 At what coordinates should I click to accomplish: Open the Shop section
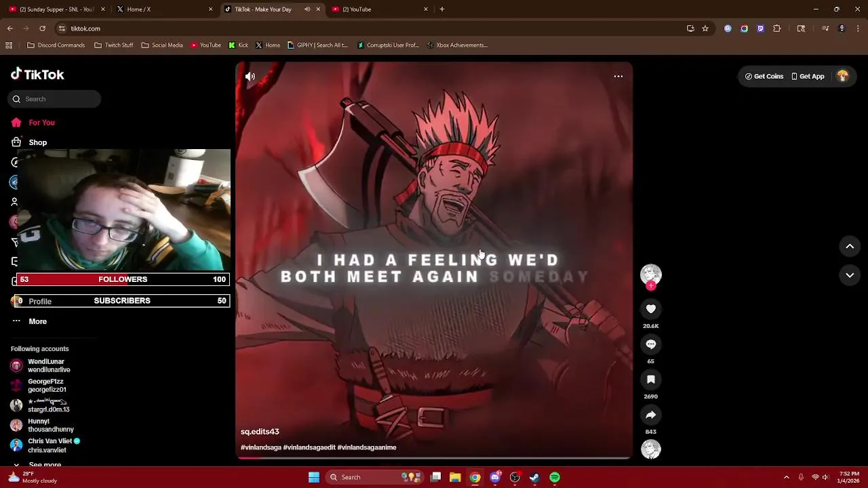click(x=29, y=142)
